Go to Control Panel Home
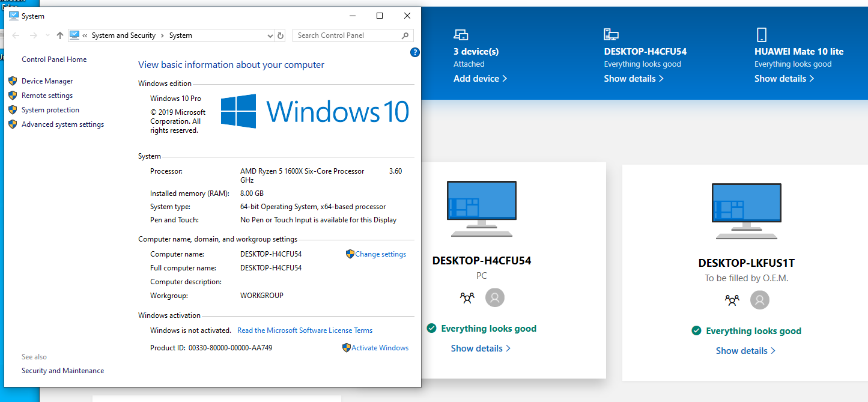Screen dimensions: 868x402 point(54,59)
